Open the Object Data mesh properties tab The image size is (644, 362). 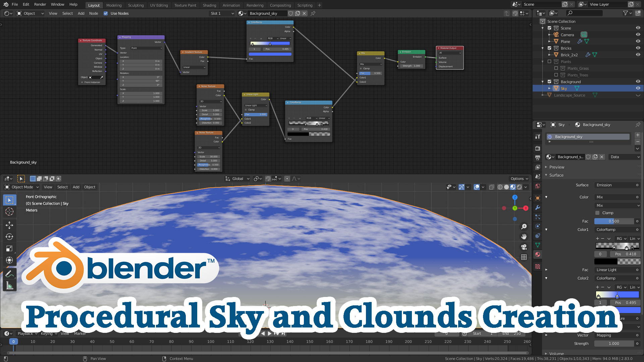coord(538,245)
